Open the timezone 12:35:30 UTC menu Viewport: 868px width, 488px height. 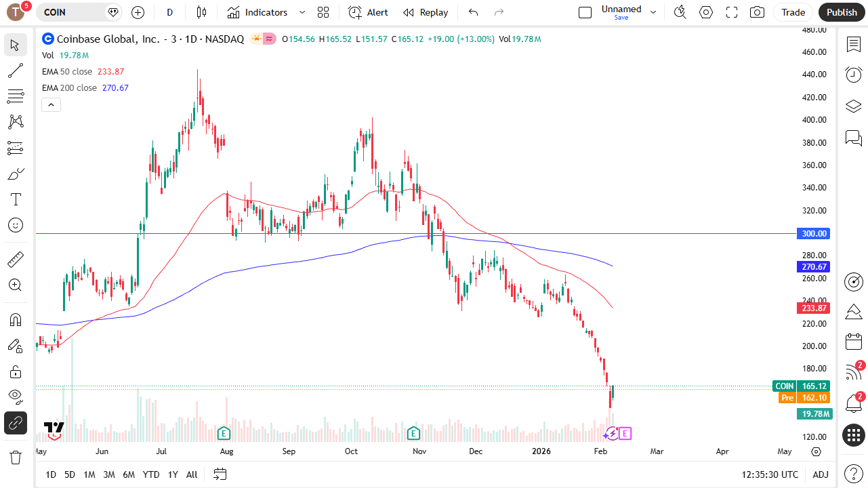(x=770, y=474)
